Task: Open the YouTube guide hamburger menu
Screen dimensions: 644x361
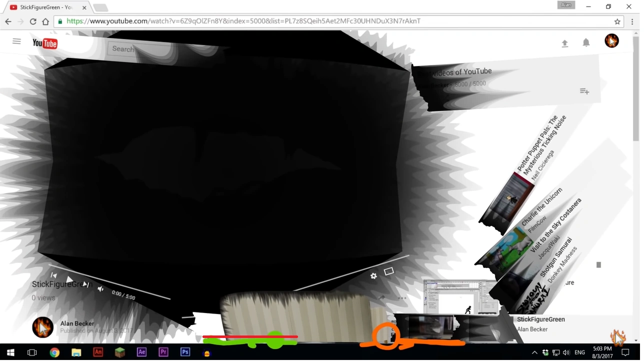Action: pos(16,41)
